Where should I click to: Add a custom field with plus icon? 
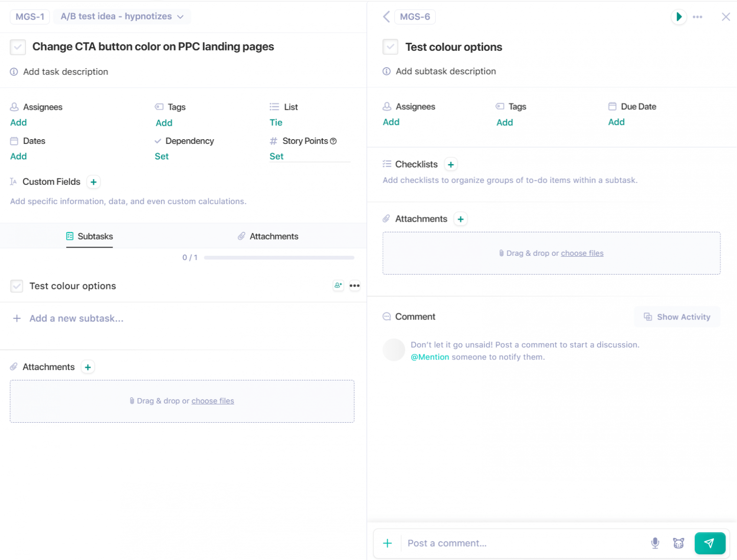(x=94, y=182)
